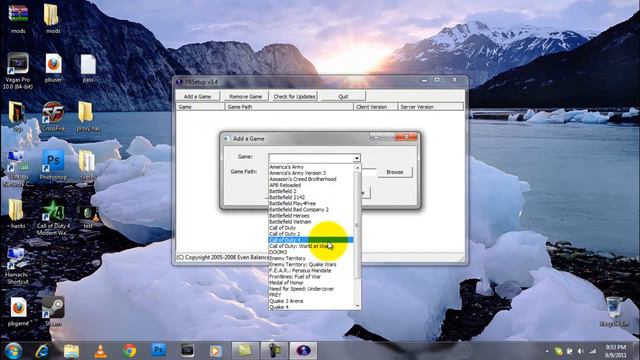Select the pbgame Firefox document icon
This screenshot has width=640, height=360.
tap(18, 311)
